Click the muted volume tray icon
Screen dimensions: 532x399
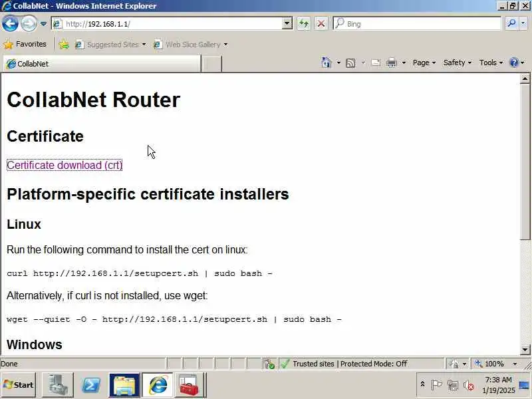pyautogui.click(x=469, y=385)
